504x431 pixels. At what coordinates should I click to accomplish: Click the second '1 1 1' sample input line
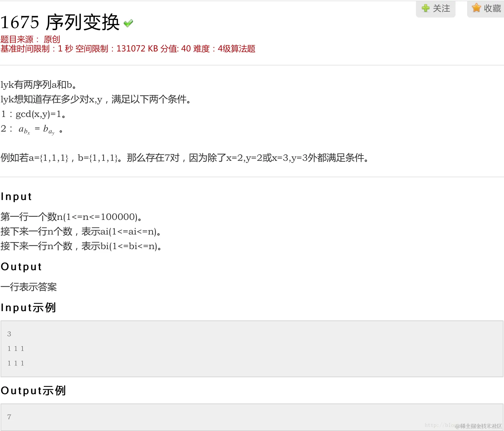pyautogui.click(x=16, y=363)
